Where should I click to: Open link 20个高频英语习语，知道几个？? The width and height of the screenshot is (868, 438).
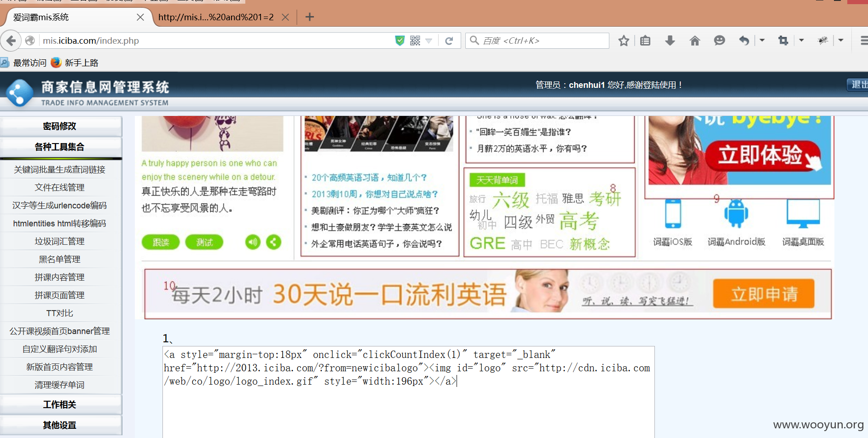point(369,178)
